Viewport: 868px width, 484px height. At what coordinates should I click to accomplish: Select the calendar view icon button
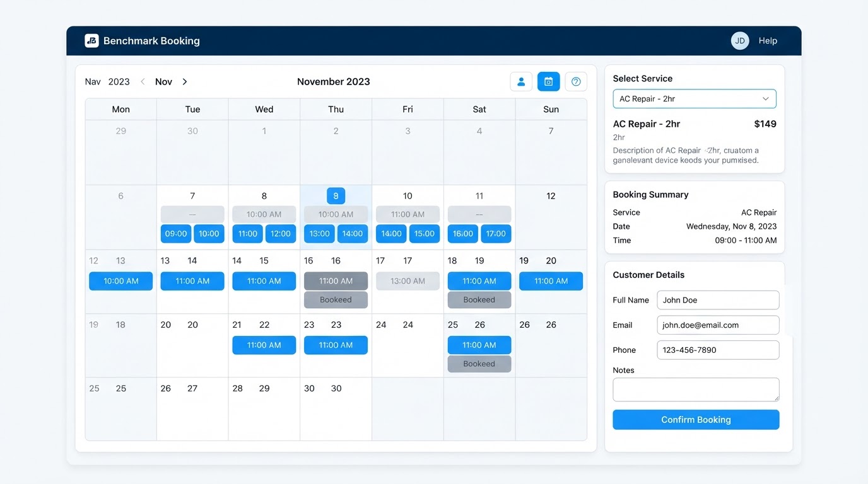549,81
